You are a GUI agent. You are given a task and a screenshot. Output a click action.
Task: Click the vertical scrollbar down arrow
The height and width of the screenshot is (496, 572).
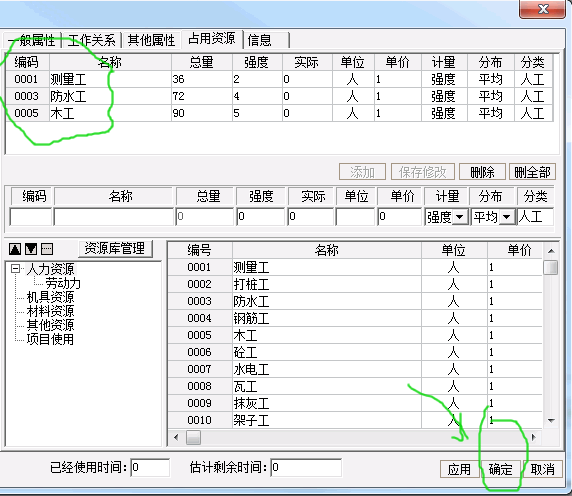551,421
